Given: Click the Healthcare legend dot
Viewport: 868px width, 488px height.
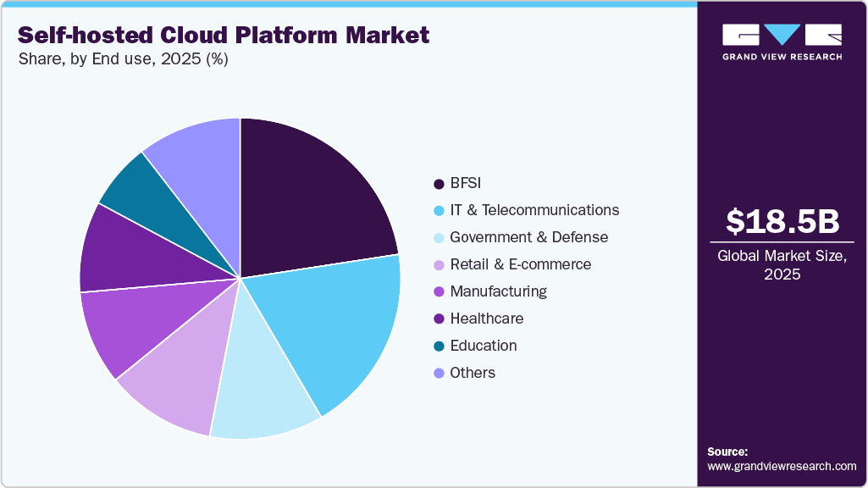Looking at the screenshot, I should click(437, 319).
